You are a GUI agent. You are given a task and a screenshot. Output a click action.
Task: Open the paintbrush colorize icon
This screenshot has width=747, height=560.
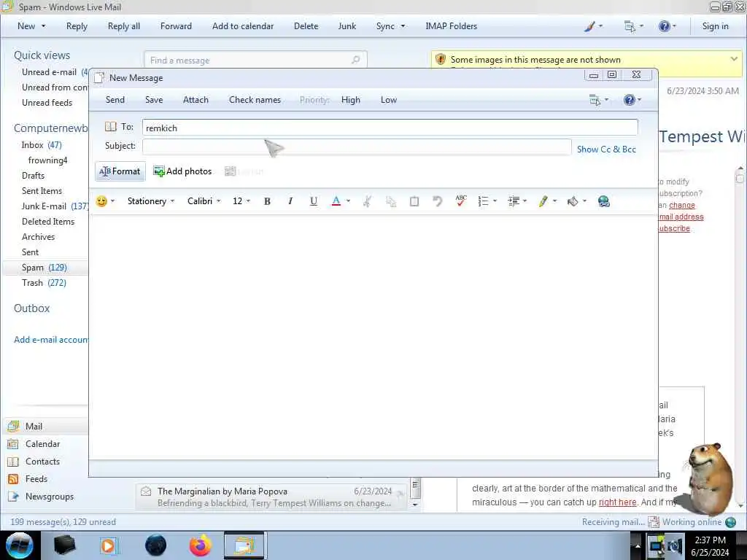[x=589, y=26]
